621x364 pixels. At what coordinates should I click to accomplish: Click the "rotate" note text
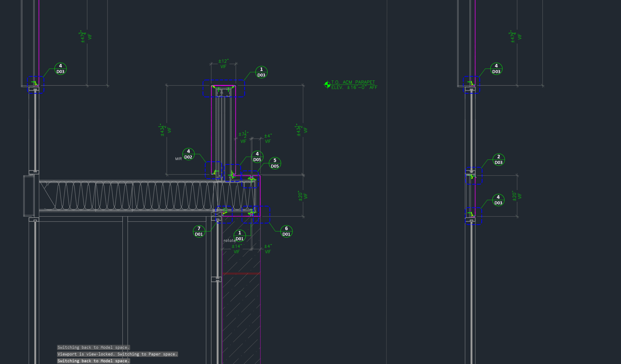point(229,241)
